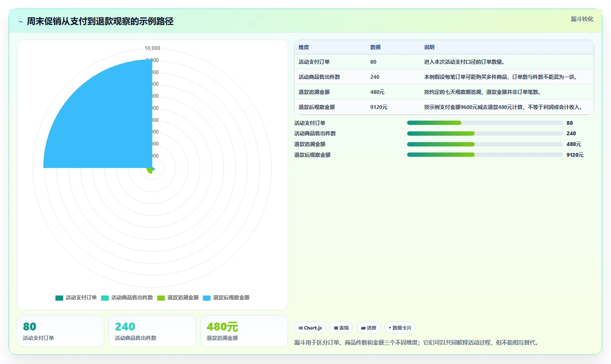Toggle 退款后观察金额 legend color box

(207, 298)
